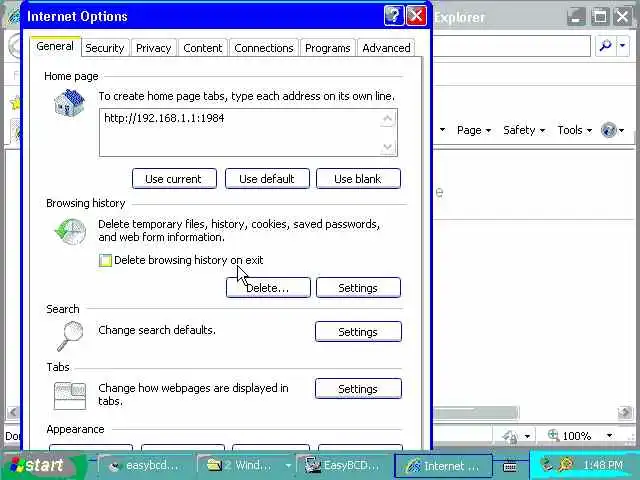The width and height of the screenshot is (640, 480).
Task: Open Browsing history Settings
Action: click(358, 288)
